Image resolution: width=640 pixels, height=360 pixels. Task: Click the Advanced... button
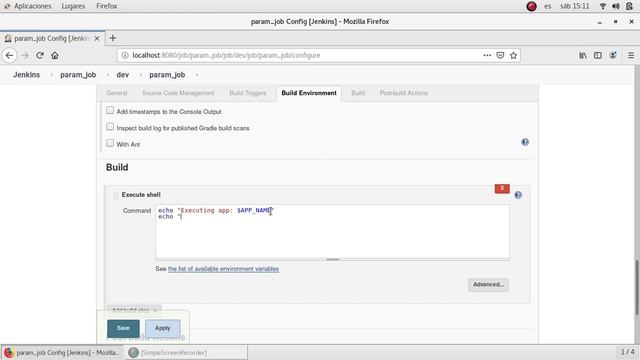488,284
